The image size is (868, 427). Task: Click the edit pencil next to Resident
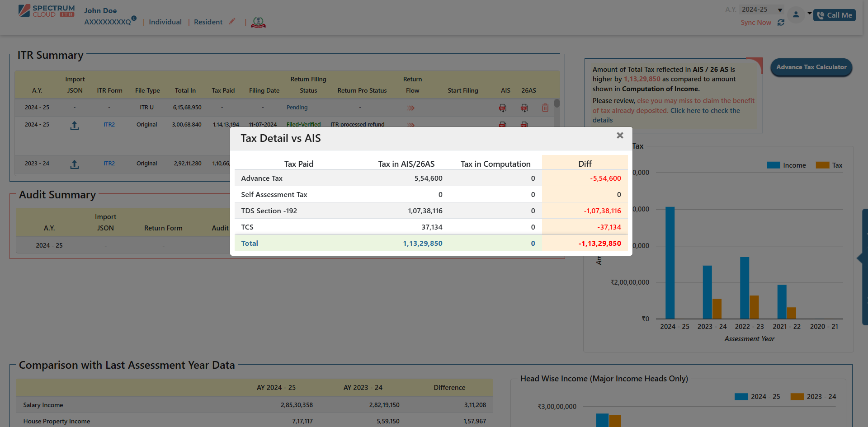[x=232, y=22]
